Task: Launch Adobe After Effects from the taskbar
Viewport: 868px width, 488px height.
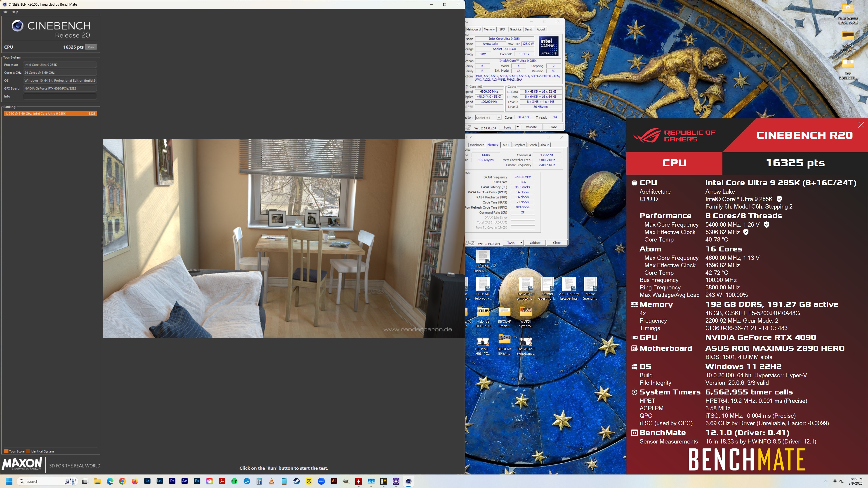Action: pyautogui.click(x=184, y=481)
